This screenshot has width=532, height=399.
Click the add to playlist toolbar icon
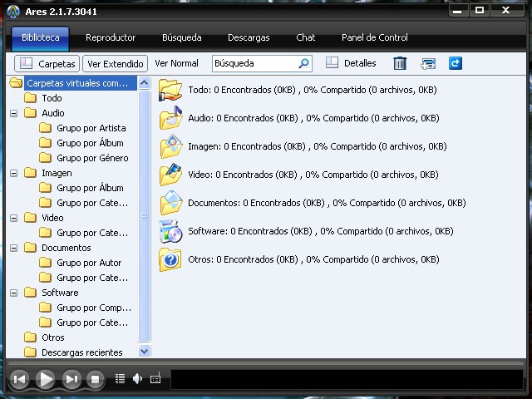click(428, 63)
